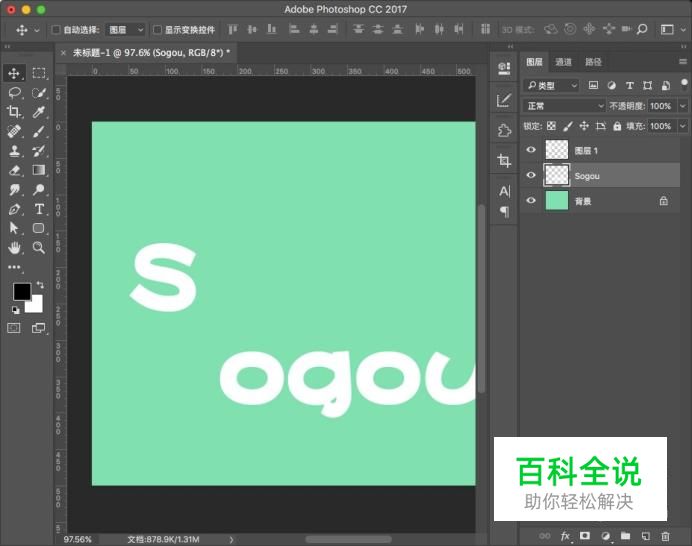Select the Brush tool
Image resolution: width=692 pixels, height=546 pixels.
click(x=39, y=132)
